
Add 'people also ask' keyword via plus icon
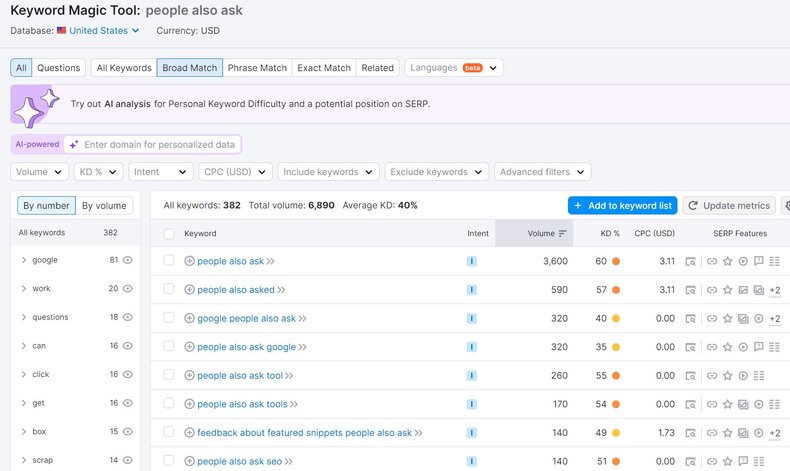(x=189, y=261)
